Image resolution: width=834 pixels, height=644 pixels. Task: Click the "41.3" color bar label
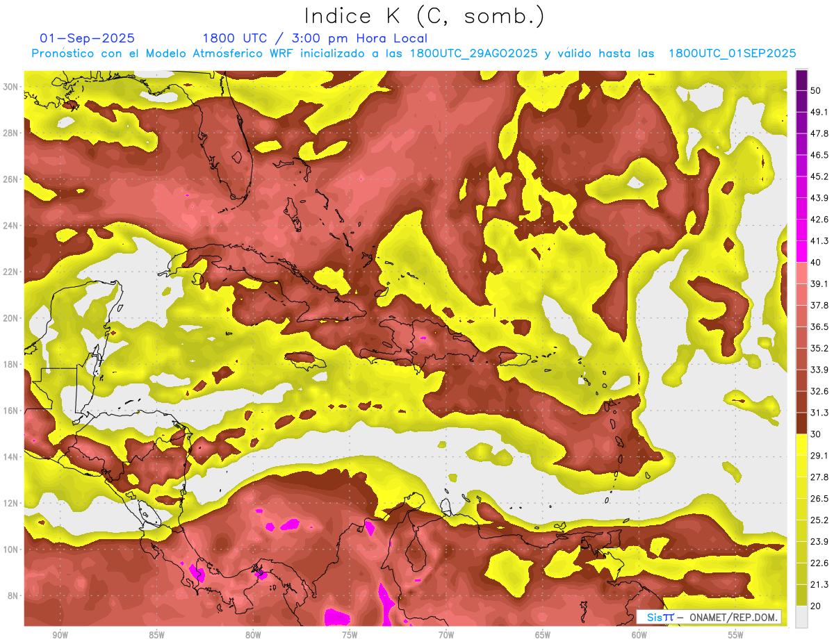[x=819, y=241]
